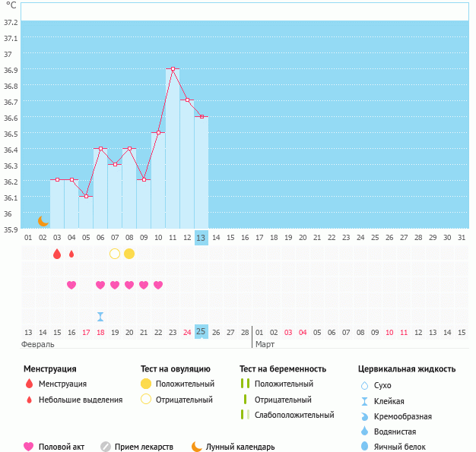Click the pill icon beside Прием лекарств

(106, 447)
